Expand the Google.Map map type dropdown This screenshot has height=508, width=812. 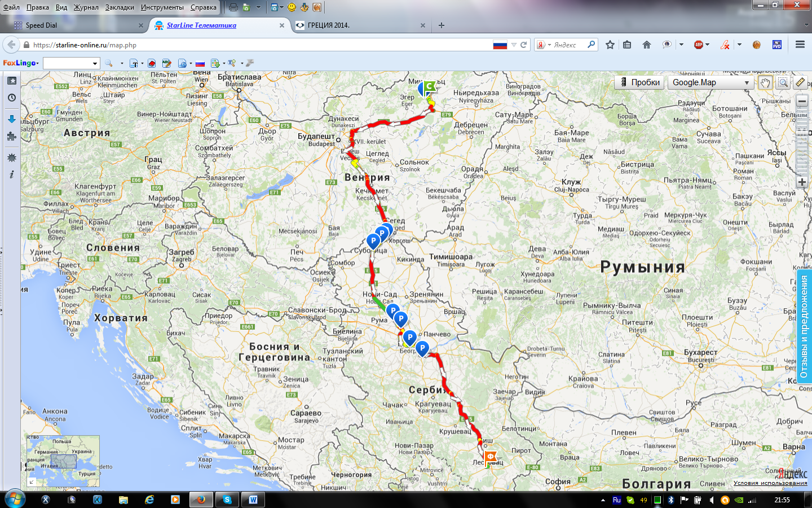711,82
